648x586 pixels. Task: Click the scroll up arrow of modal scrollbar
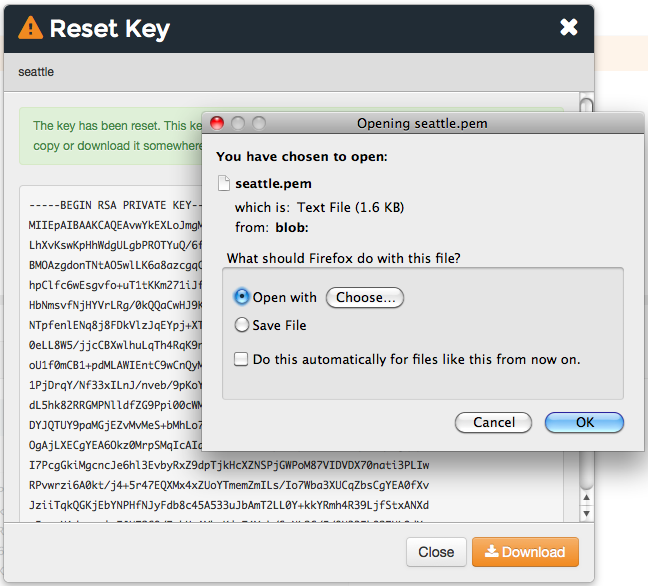coord(587,102)
